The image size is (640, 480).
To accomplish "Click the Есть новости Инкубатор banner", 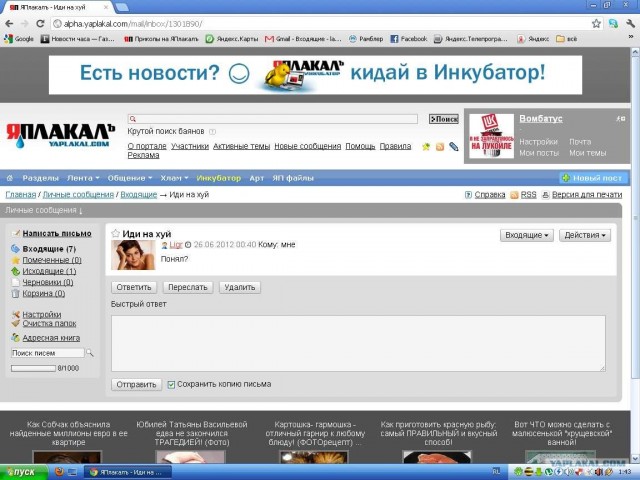I will point(316,75).
